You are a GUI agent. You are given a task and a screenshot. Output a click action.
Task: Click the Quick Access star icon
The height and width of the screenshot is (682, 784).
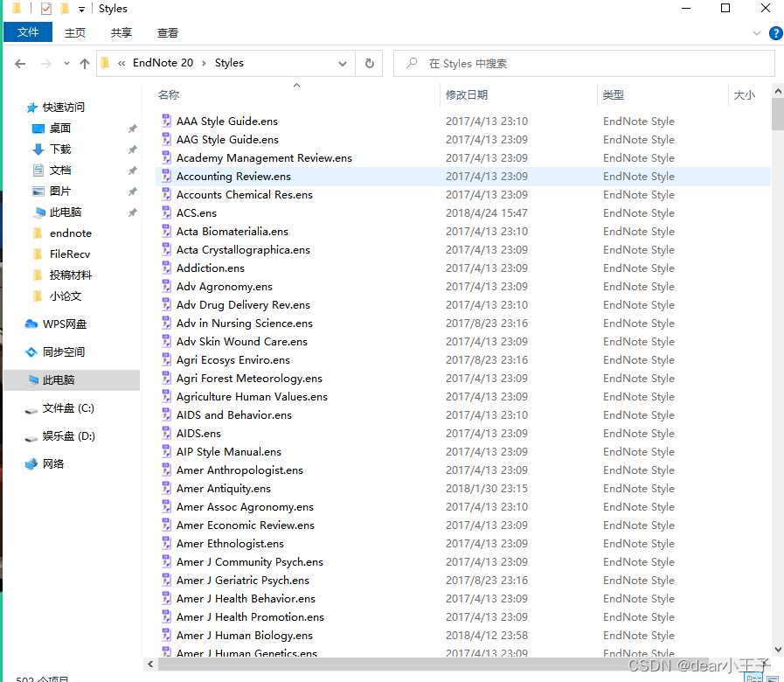coord(31,108)
